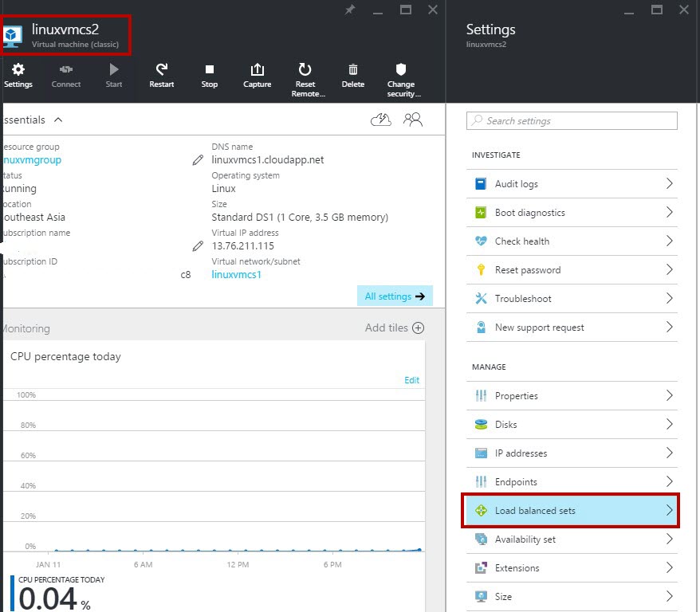Open Troubleshoot settings item
Screen dimensions: 700x612
pyautogui.click(x=572, y=298)
